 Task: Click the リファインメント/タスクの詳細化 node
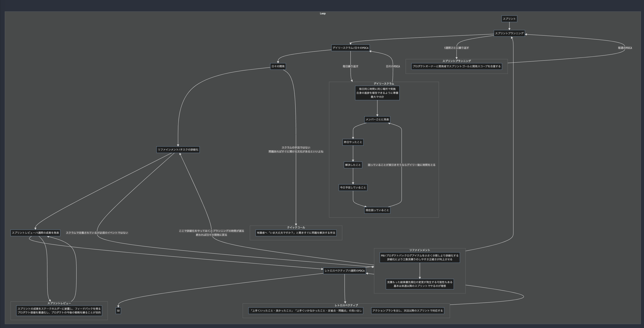coord(178,149)
